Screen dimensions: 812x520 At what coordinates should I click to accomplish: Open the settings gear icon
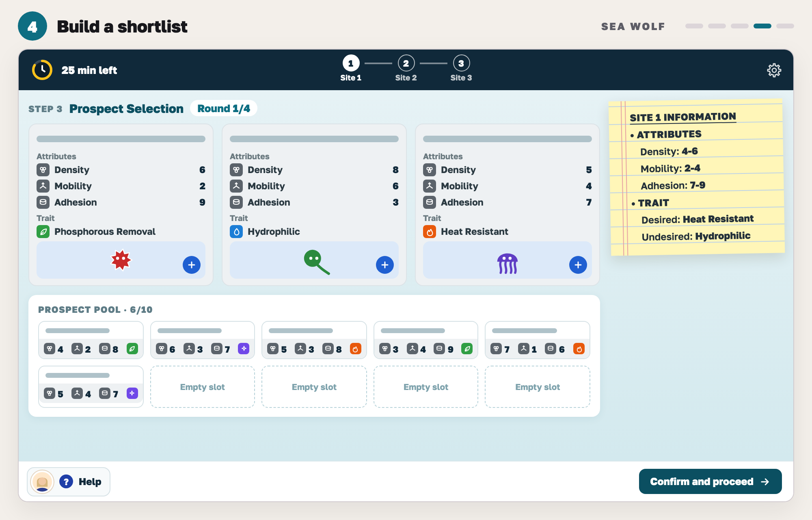[774, 70]
